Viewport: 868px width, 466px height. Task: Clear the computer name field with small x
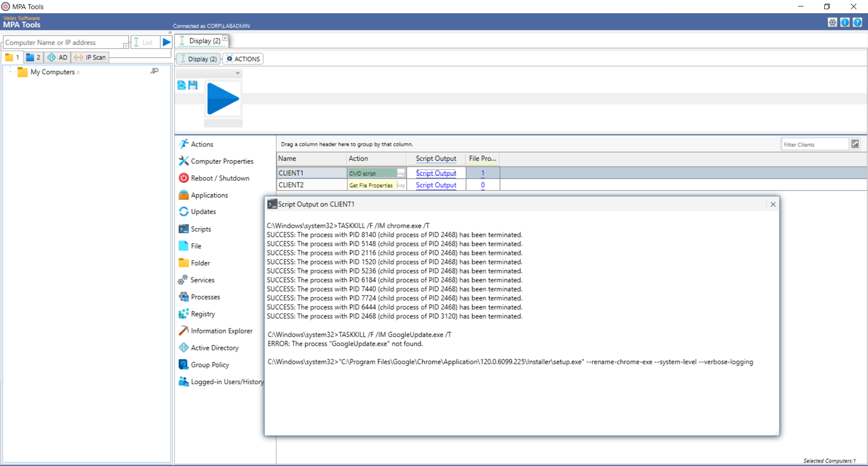pos(126,46)
